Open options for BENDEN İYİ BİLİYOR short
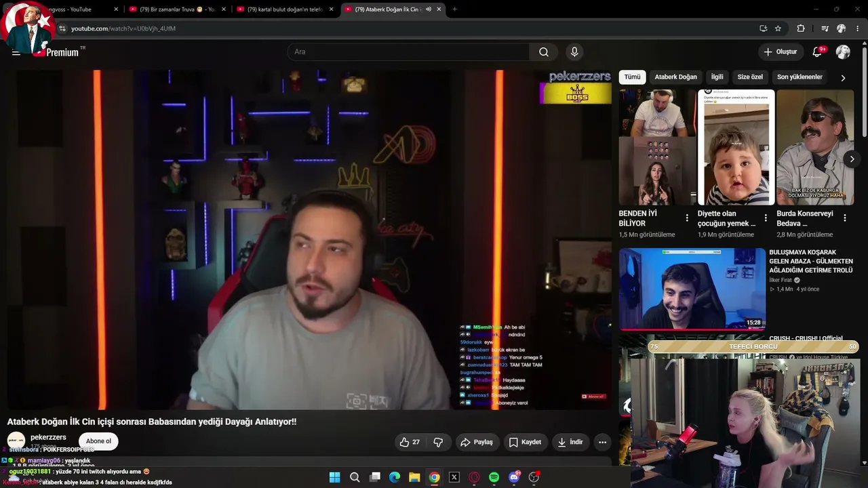Image resolution: width=868 pixels, height=488 pixels. [x=687, y=218]
